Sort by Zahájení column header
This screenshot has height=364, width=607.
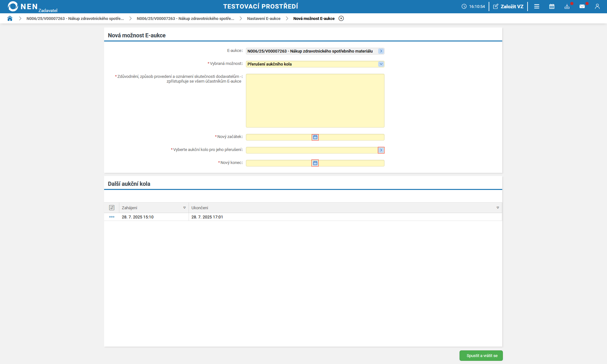click(x=129, y=208)
